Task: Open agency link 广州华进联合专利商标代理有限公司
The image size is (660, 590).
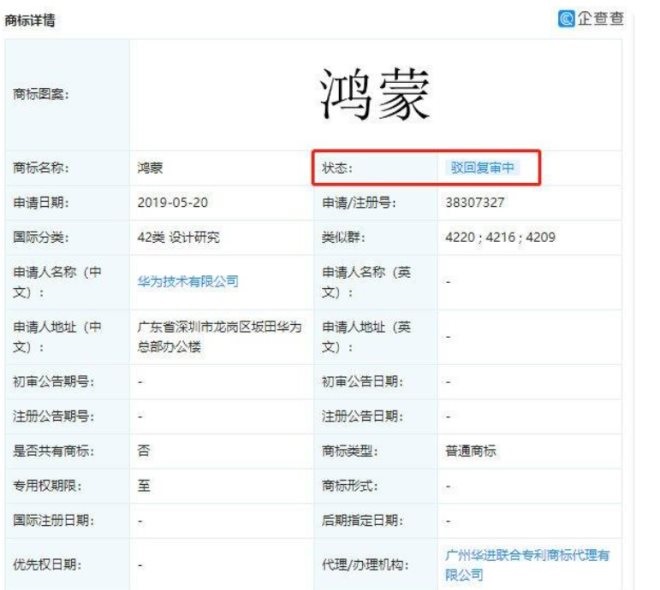Action: [527, 565]
